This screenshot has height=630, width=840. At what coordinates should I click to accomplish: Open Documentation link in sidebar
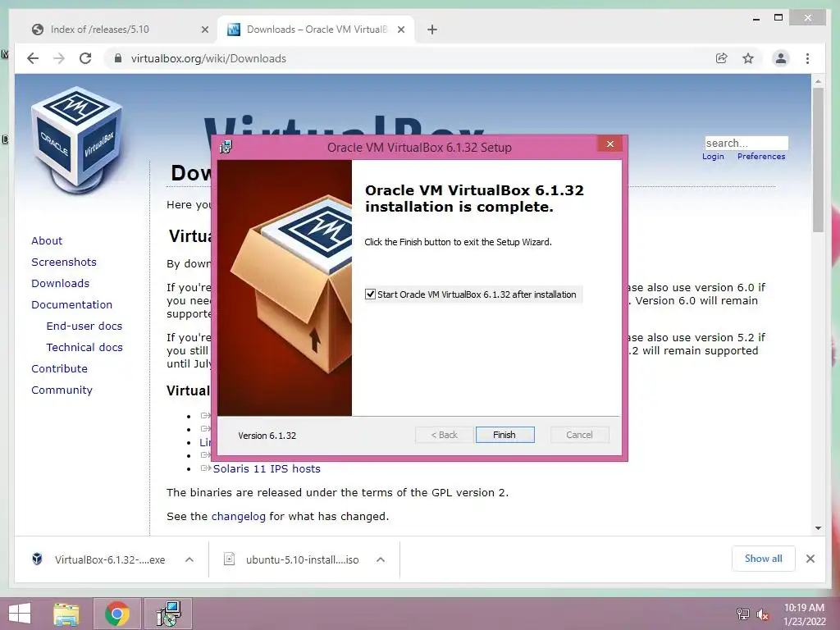(72, 305)
